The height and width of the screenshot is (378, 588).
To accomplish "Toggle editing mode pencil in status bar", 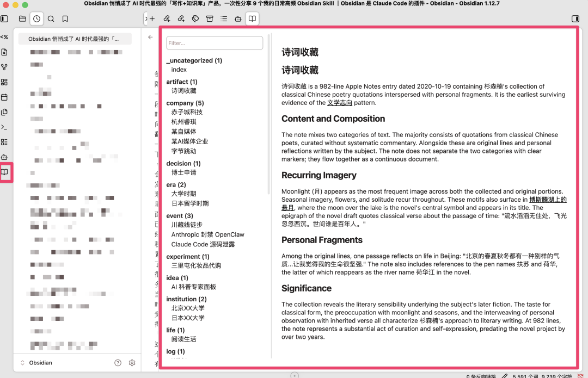I will coord(505,376).
